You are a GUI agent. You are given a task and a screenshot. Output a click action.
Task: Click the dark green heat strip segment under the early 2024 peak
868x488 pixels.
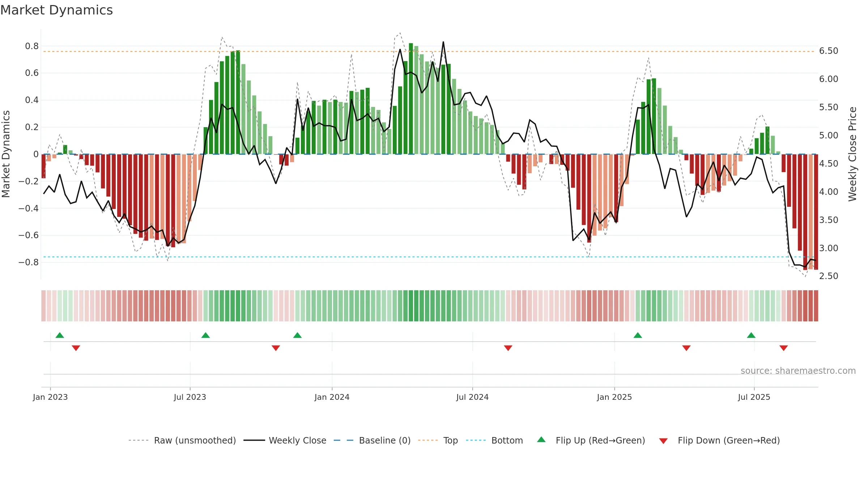click(x=411, y=306)
